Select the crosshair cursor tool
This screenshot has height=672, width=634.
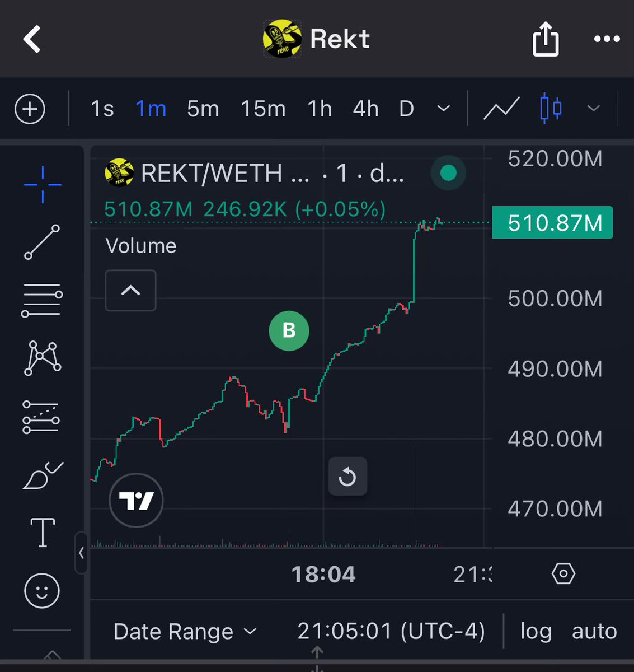coord(43,184)
